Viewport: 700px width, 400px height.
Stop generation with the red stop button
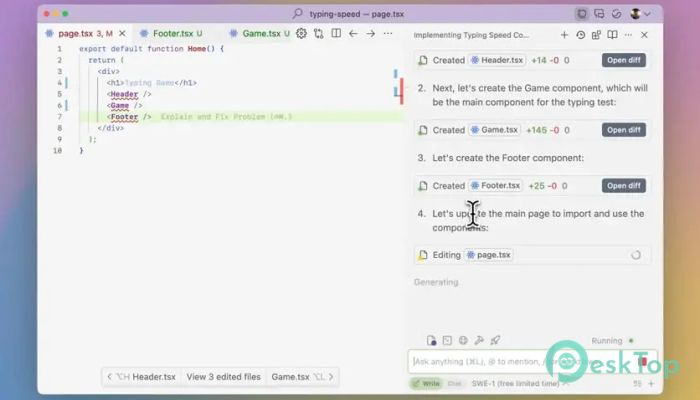pyautogui.click(x=643, y=361)
